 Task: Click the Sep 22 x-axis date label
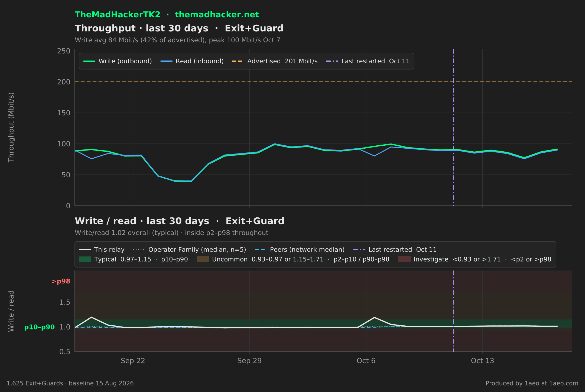[x=133, y=361]
